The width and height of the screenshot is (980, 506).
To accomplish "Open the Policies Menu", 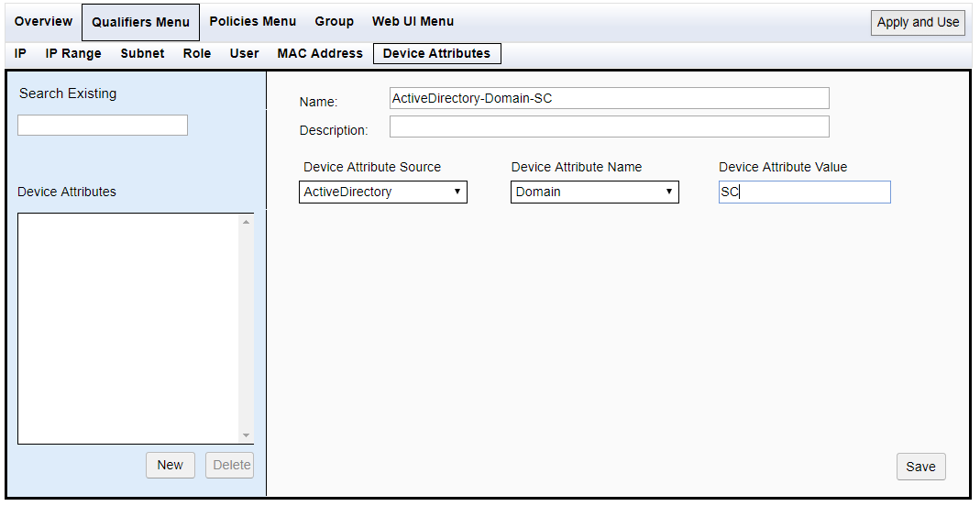I will click(252, 21).
